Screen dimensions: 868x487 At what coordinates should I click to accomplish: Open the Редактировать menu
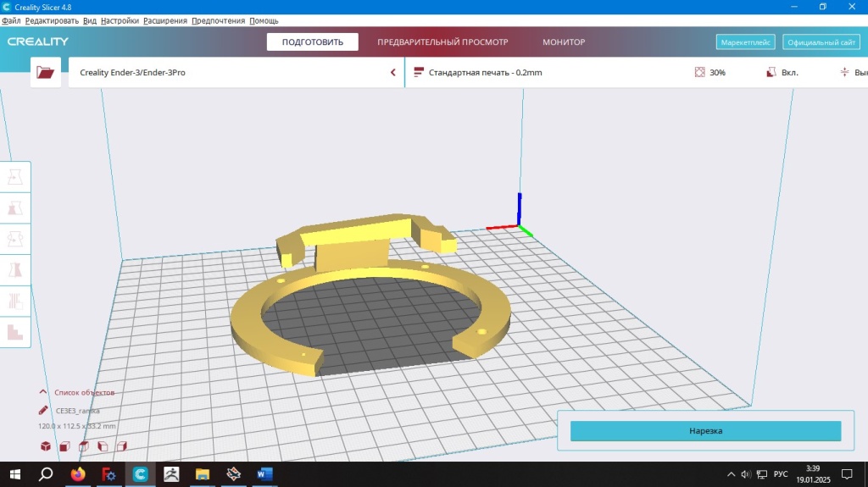pyautogui.click(x=52, y=20)
